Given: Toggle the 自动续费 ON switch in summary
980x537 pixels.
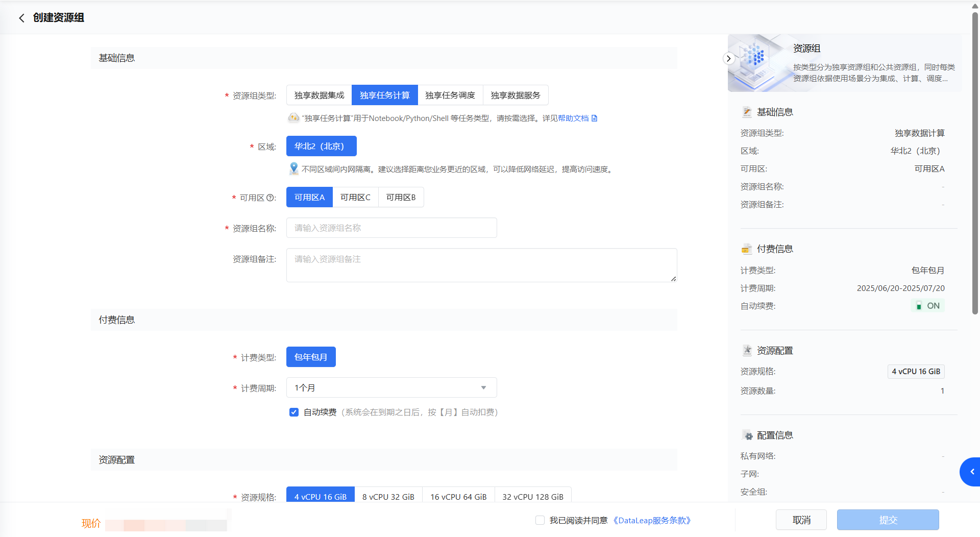Looking at the screenshot, I should point(927,306).
